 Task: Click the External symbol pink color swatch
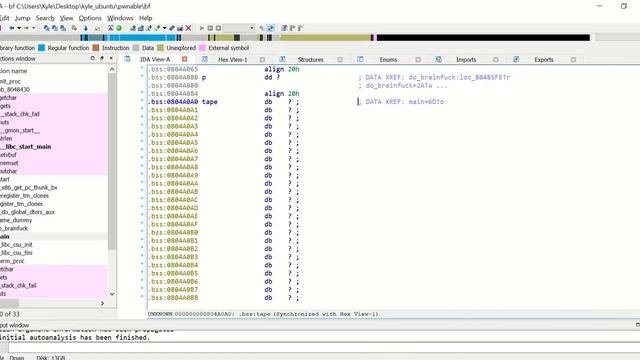(x=202, y=48)
